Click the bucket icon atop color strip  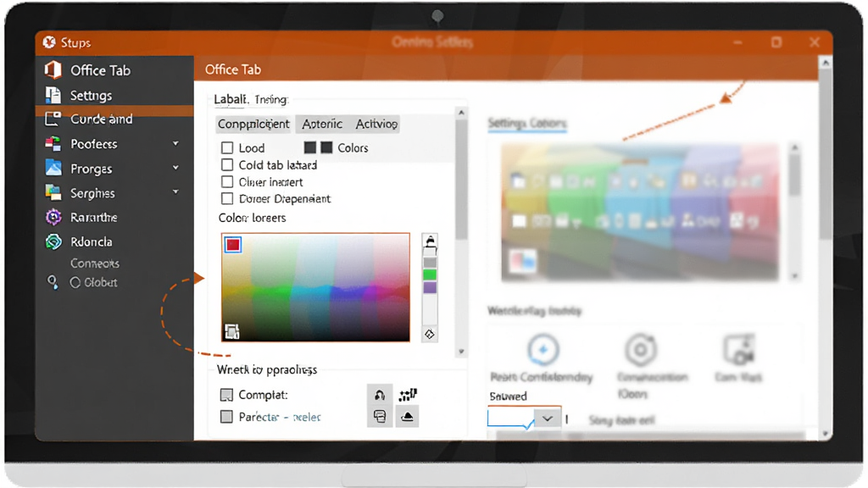point(430,241)
